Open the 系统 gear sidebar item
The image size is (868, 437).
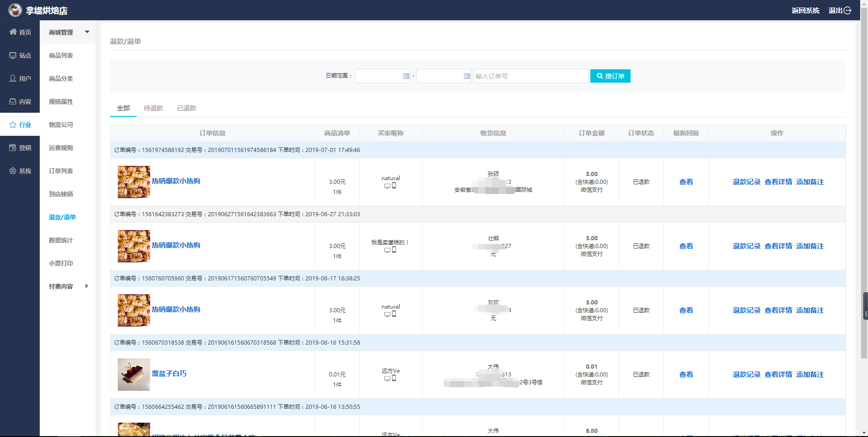click(x=20, y=170)
